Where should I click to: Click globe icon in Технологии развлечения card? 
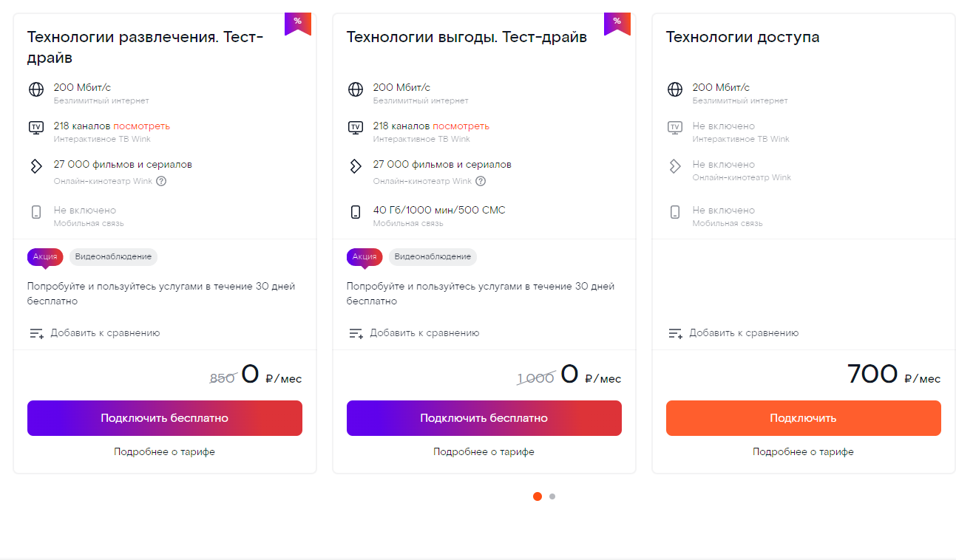(36, 89)
